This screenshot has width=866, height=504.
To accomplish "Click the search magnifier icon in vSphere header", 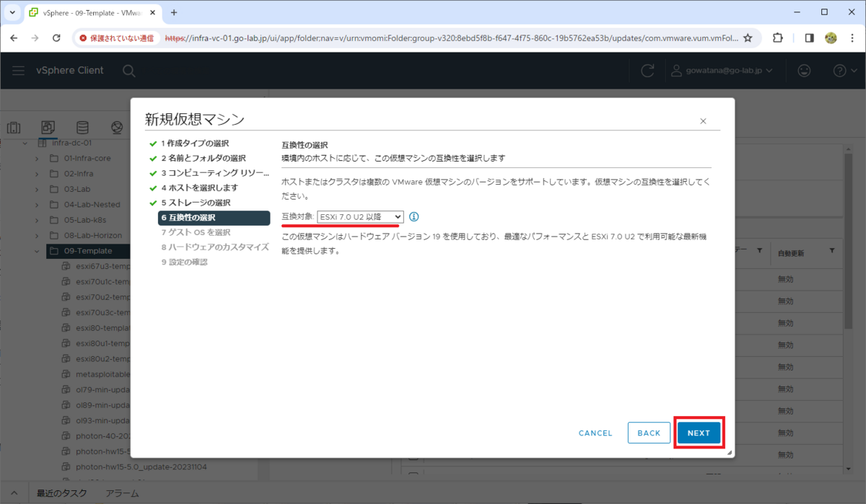I will click(128, 71).
